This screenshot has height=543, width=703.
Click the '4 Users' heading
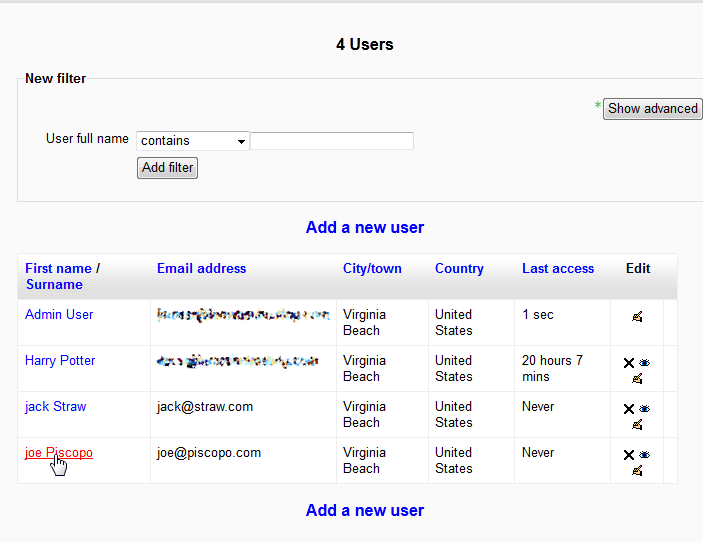tap(365, 44)
